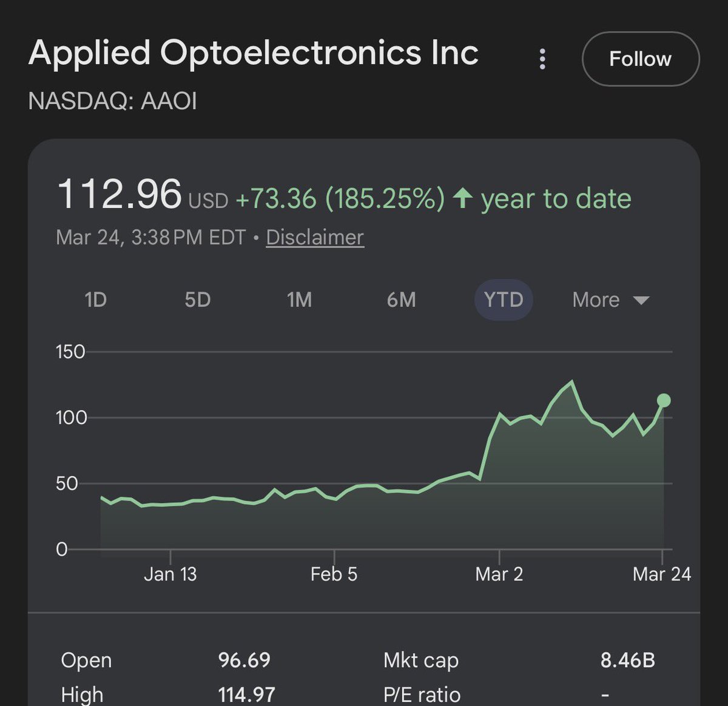Viewport: 728px width, 706px height.
Task: Expand the More time ranges dropdown
Action: point(596,300)
